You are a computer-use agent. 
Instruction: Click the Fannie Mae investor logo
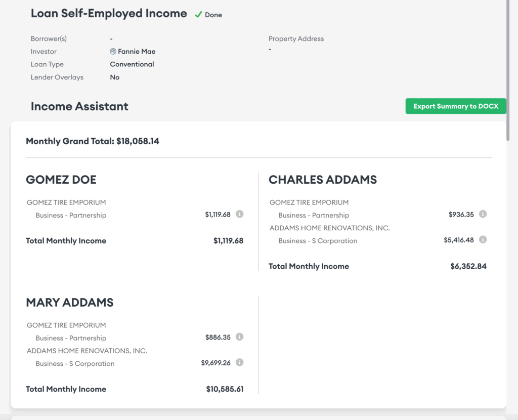coord(113,51)
